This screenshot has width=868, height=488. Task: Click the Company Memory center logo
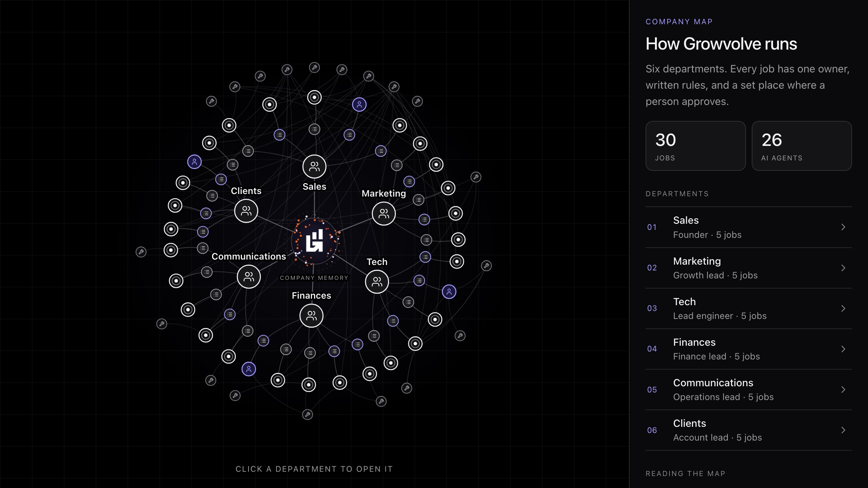click(x=314, y=241)
